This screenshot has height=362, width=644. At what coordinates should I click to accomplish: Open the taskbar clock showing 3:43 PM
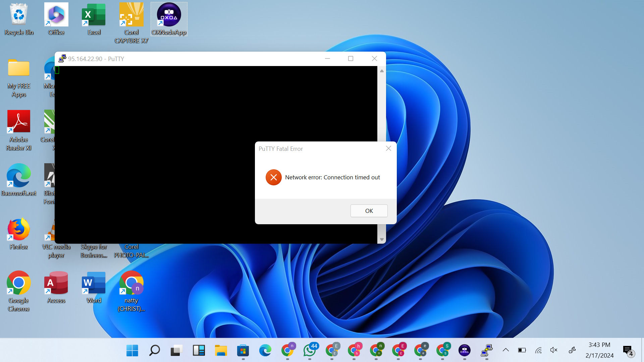tap(599, 350)
